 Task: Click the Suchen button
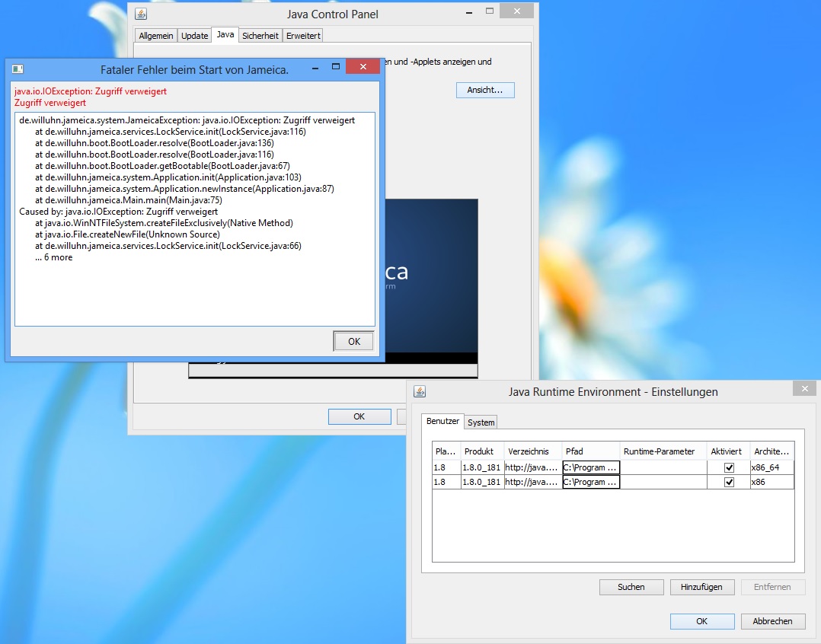pyautogui.click(x=631, y=587)
